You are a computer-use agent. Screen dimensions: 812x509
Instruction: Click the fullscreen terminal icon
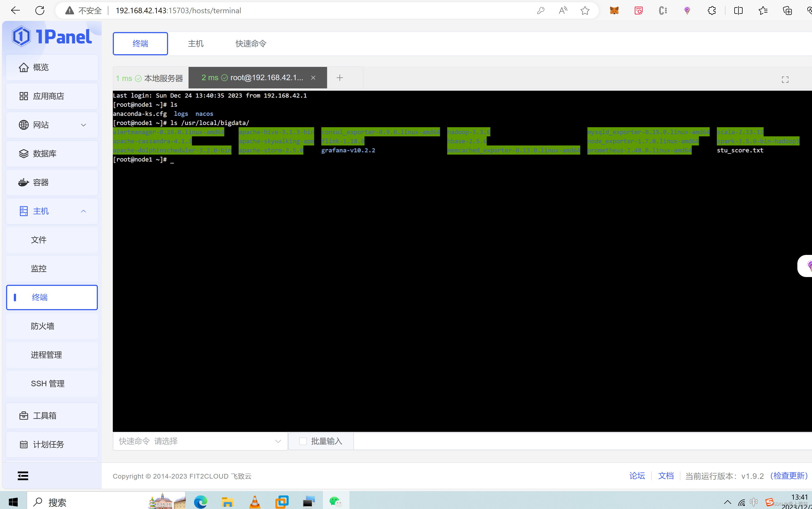(x=785, y=79)
